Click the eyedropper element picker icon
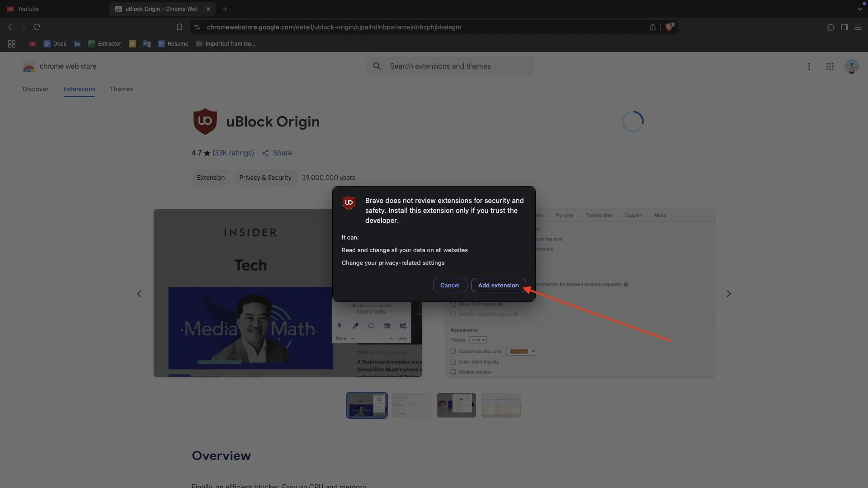The height and width of the screenshot is (488, 868). click(355, 326)
